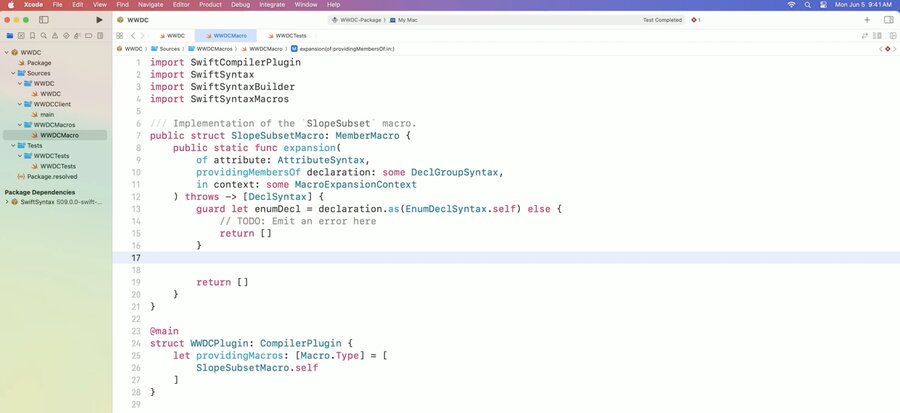This screenshot has width=900, height=413.
Task: Show the Report navigator
Action: (100, 36)
